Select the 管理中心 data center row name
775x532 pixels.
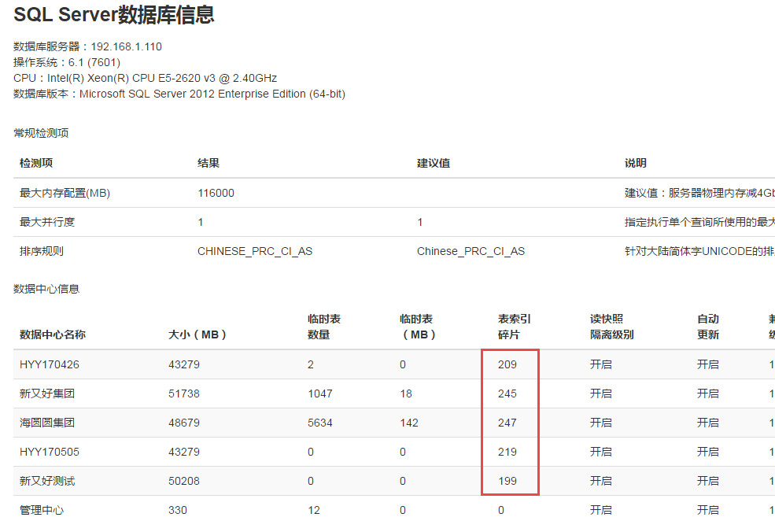(42, 510)
